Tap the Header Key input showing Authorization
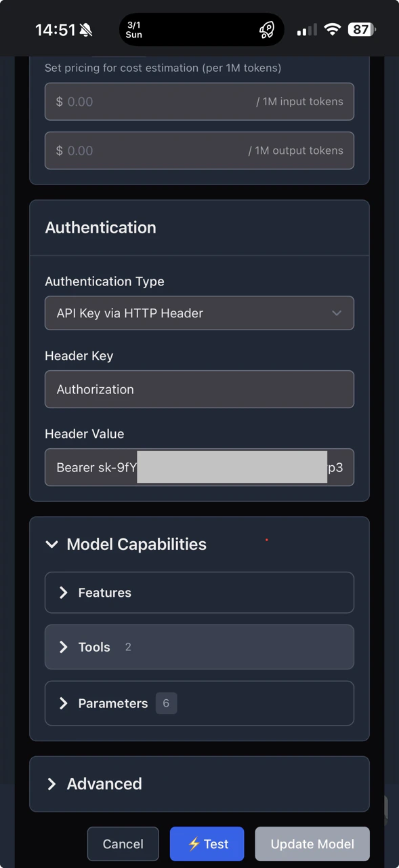The image size is (399, 868). pos(199,389)
